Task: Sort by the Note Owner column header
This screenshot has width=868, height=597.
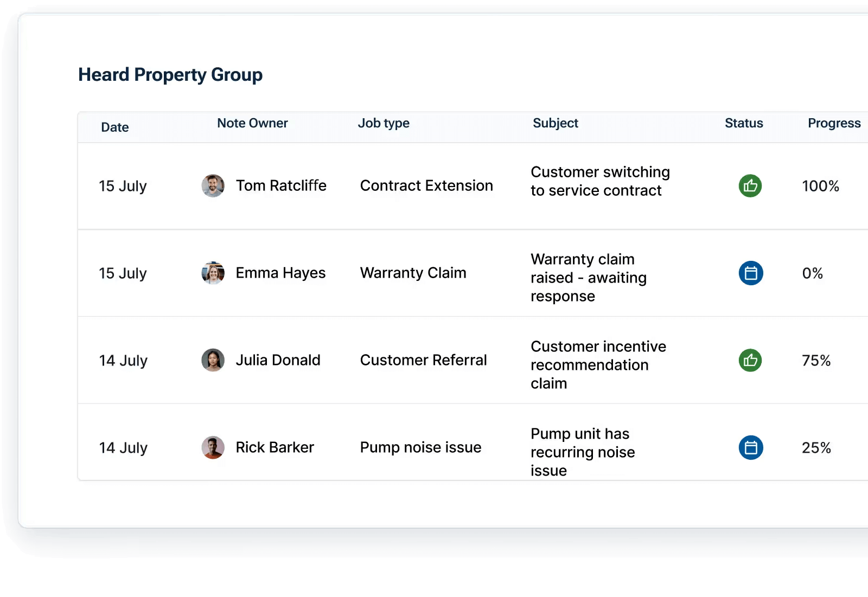Action: pos(252,123)
